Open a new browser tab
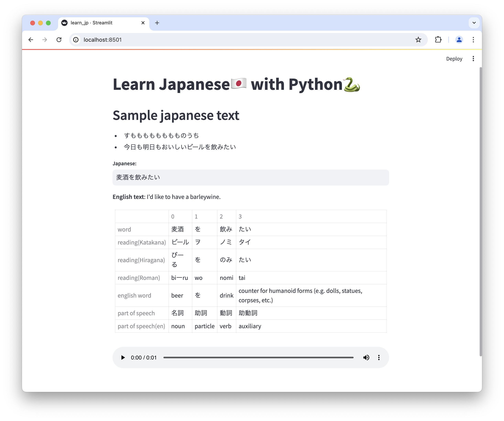 pyautogui.click(x=157, y=23)
